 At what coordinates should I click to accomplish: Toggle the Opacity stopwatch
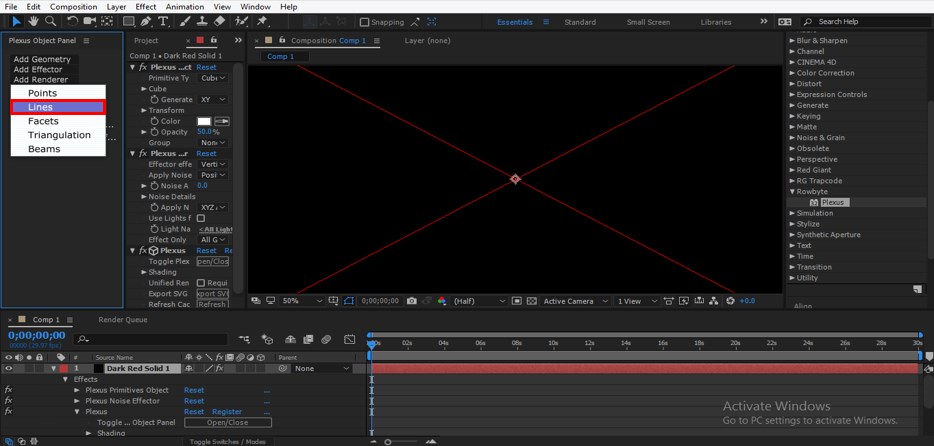pos(154,132)
